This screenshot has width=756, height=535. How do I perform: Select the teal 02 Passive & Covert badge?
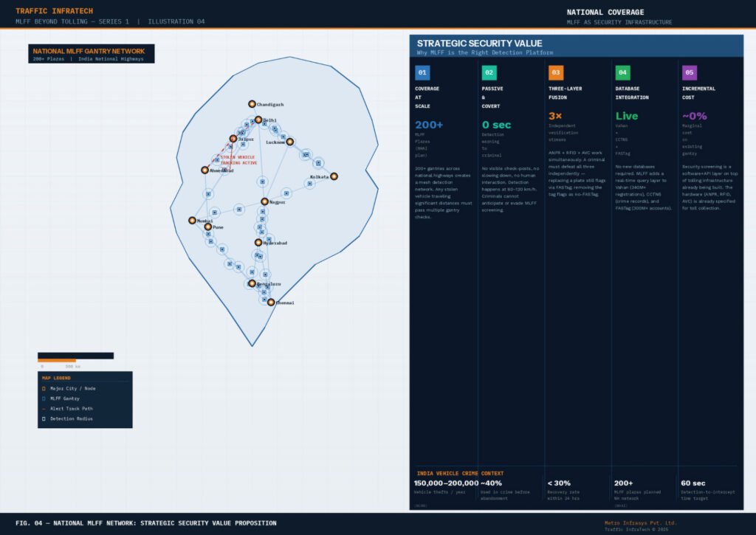click(x=489, y=72)
